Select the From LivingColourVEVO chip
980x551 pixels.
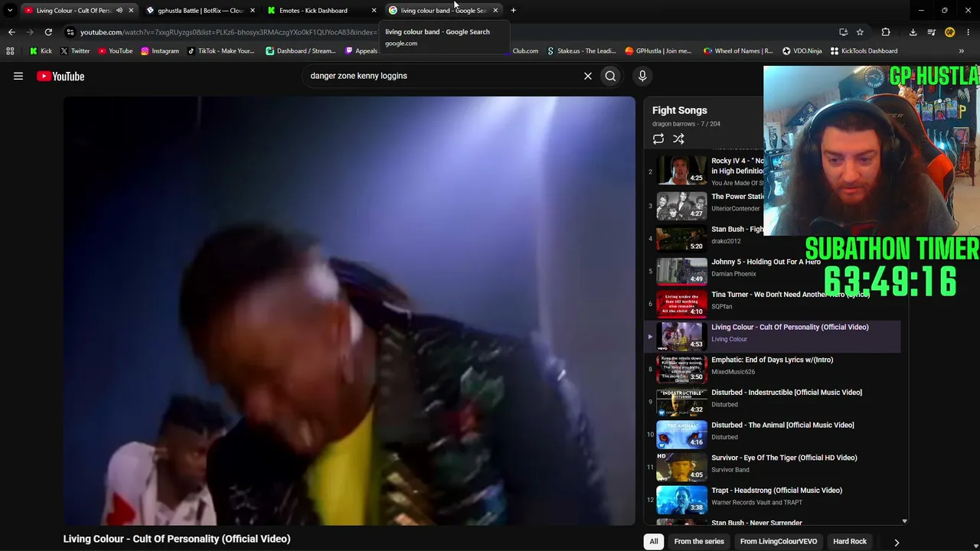point(779,542)
